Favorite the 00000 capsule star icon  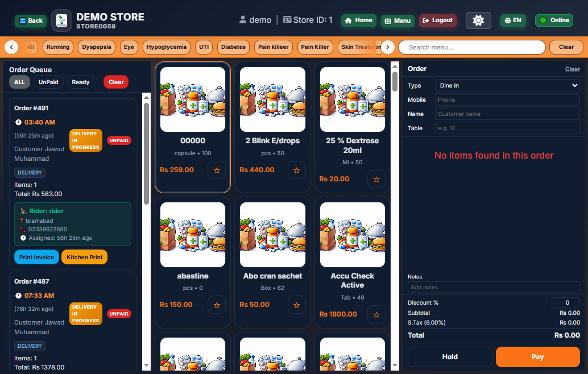217,170
